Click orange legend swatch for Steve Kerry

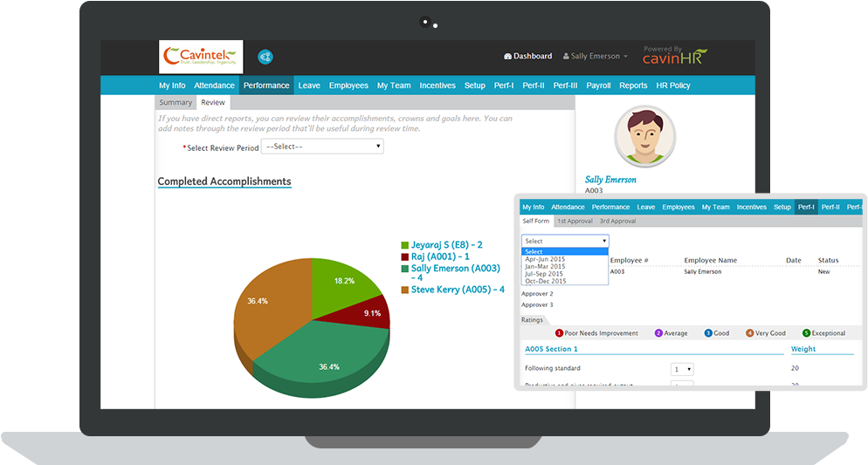(x=404, y=290)
